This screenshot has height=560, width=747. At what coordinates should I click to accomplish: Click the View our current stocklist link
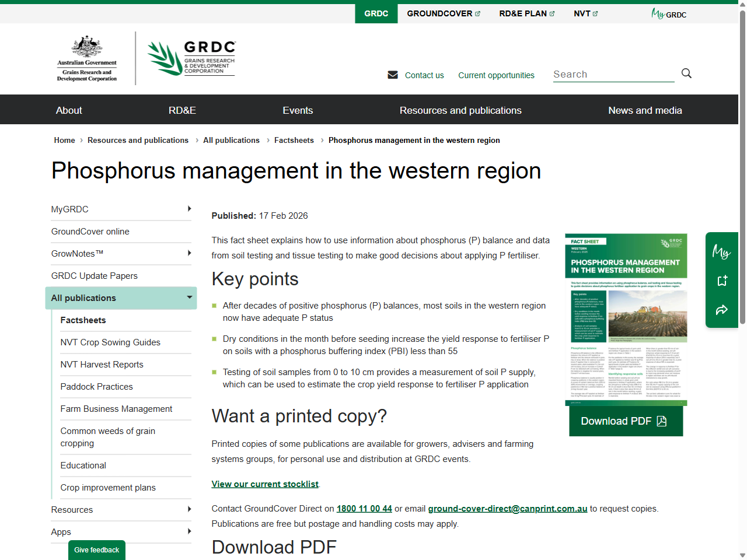[x=264, y=484]
